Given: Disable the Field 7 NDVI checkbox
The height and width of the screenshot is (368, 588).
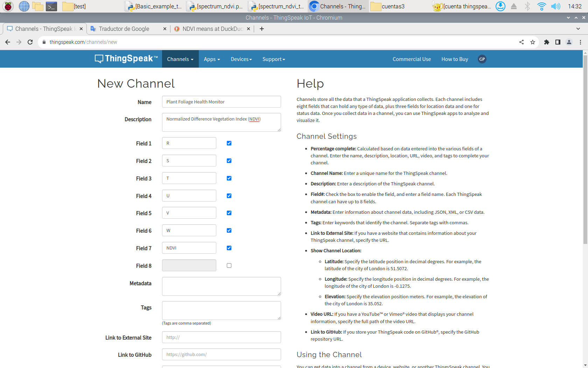Looking at the screenshot, I should pos(229,248).
